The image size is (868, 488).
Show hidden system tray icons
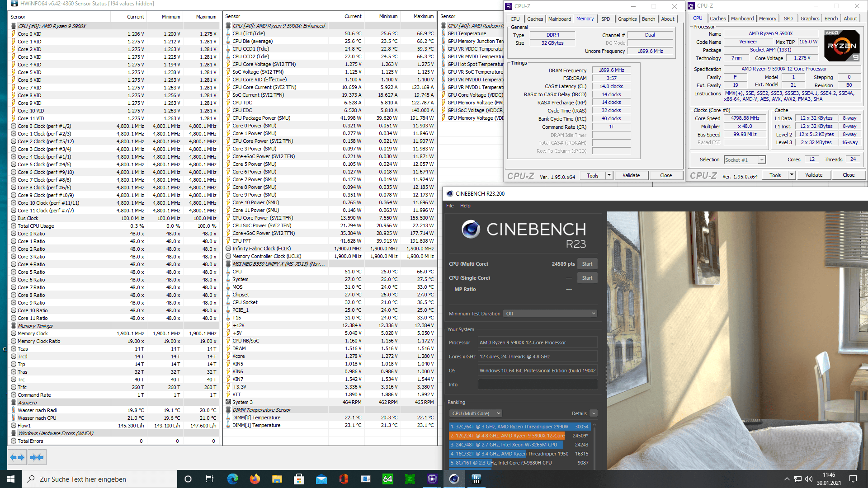tap(787, 479)
